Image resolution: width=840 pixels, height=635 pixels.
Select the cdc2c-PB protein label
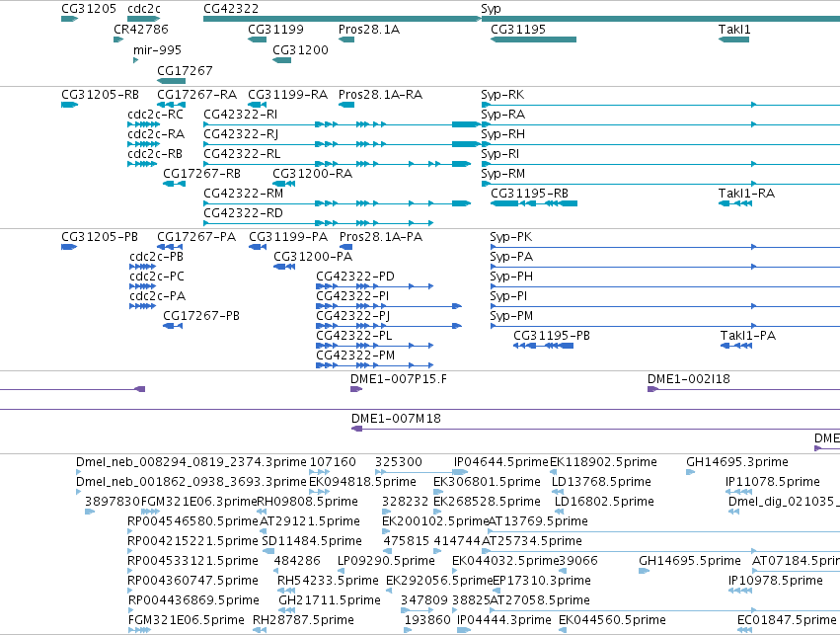(x=156, y=257)
